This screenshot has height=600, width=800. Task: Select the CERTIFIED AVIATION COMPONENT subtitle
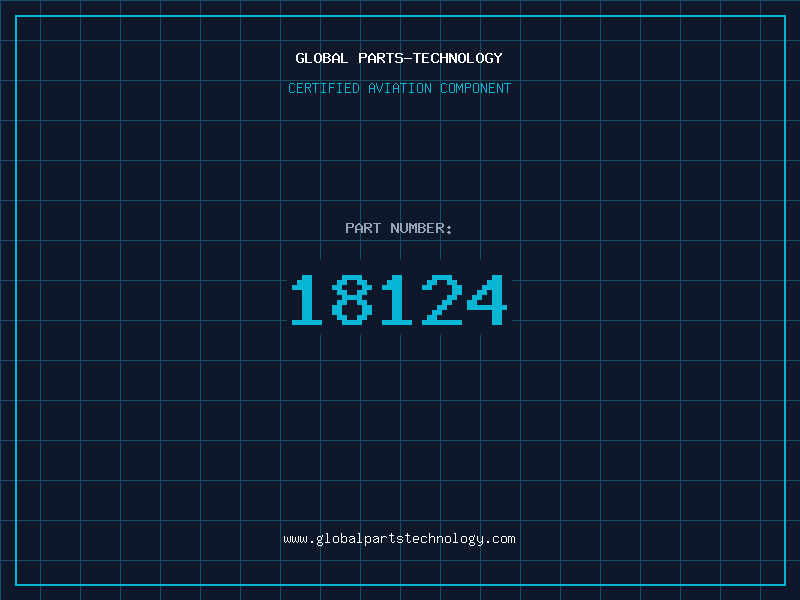399,88
